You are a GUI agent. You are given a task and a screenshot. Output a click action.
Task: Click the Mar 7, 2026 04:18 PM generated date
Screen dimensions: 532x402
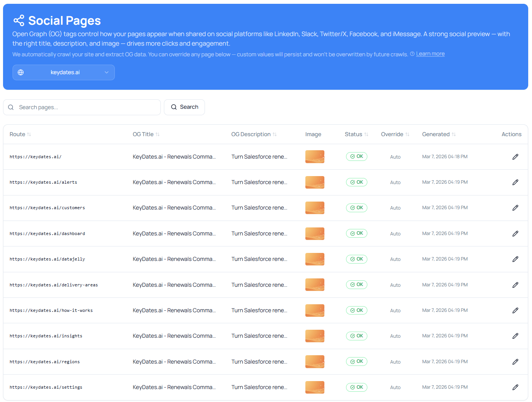pyautogui.click(x=445, y=157)
